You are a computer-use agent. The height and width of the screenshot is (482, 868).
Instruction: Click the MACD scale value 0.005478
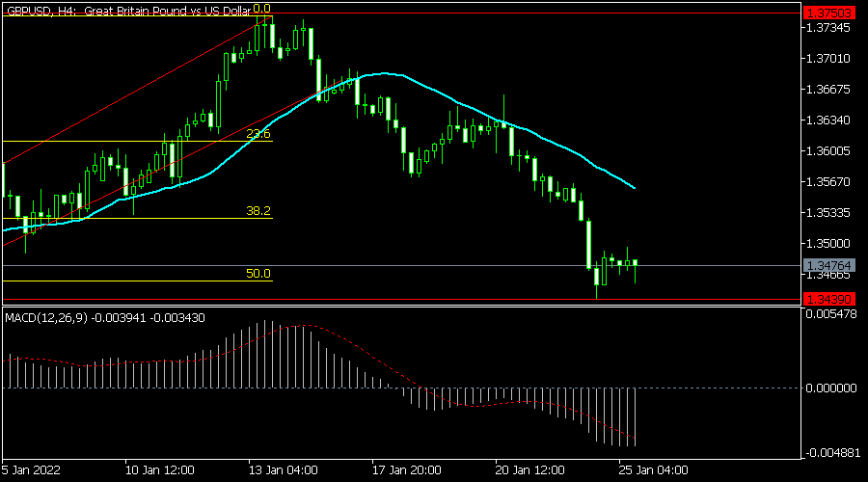(x=831, y=313)
